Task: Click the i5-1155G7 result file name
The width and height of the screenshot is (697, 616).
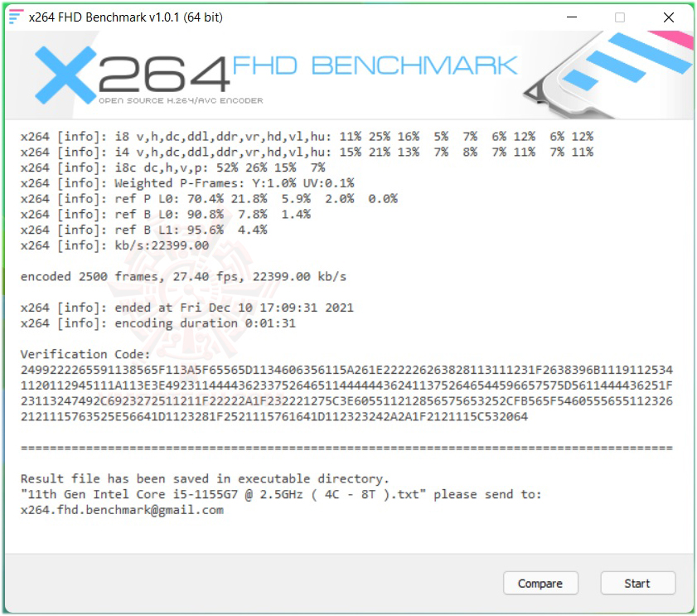Action: [x=223, y=494]
